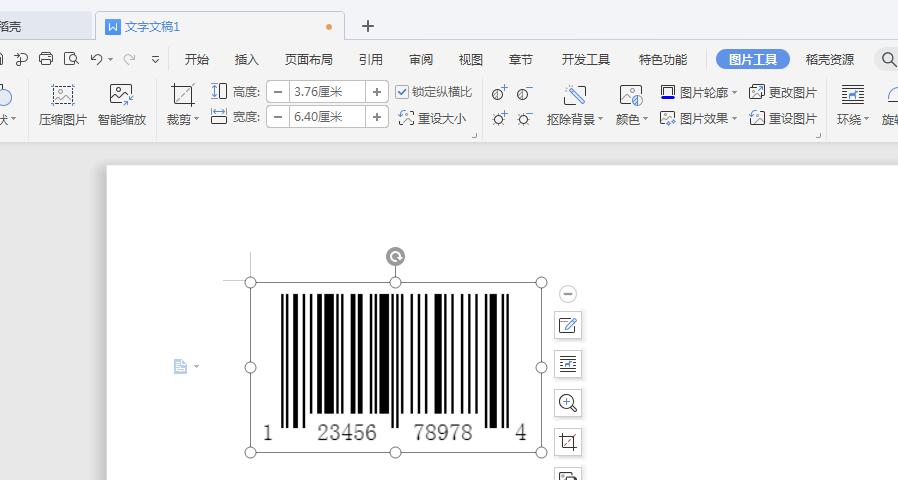The image size is (898, 480).
Task: Open the 插入 tab
Action: (x=246, y=59)
